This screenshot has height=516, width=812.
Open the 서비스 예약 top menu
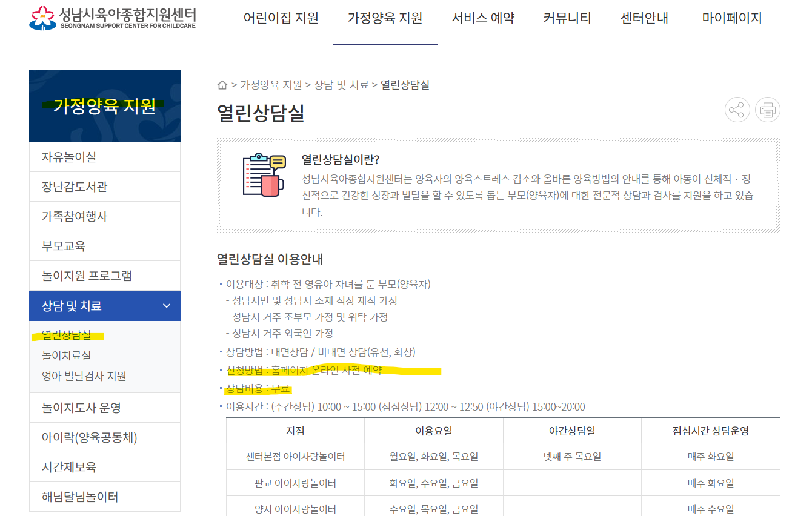click(483, 18)
